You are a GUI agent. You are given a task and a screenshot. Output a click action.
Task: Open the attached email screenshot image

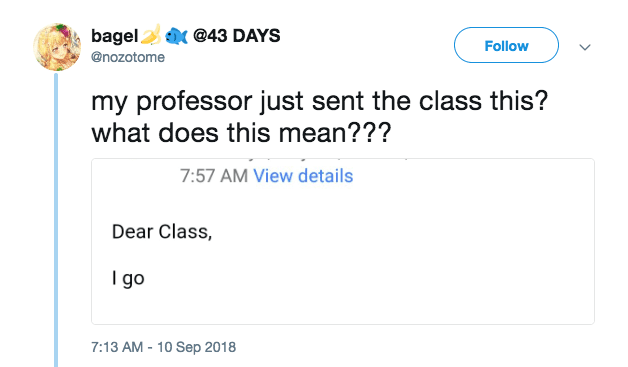(x=343, y=241)
